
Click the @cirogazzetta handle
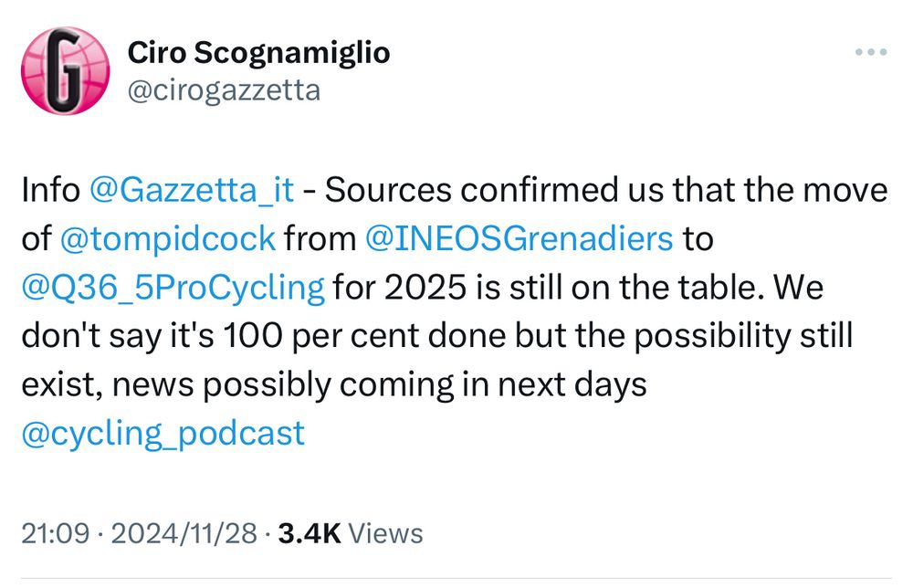click(224, 90)
